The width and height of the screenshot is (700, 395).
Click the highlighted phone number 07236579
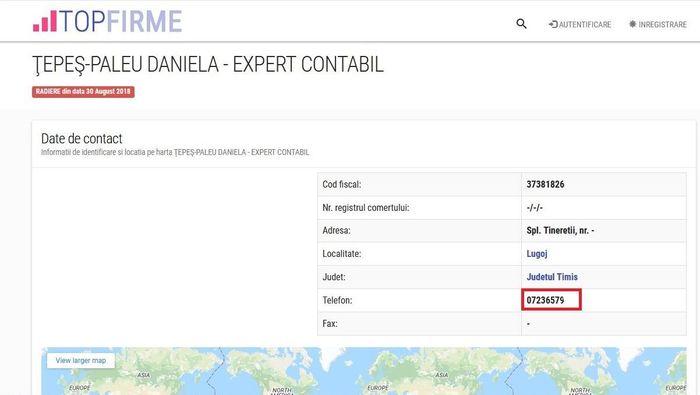click(545, 300)
